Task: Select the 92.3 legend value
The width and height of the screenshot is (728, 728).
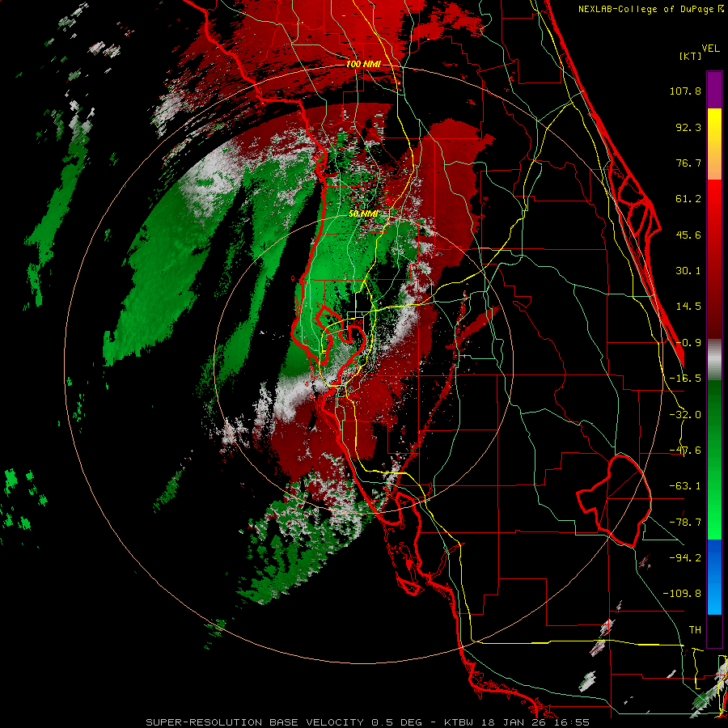Action: pos(688,127)
